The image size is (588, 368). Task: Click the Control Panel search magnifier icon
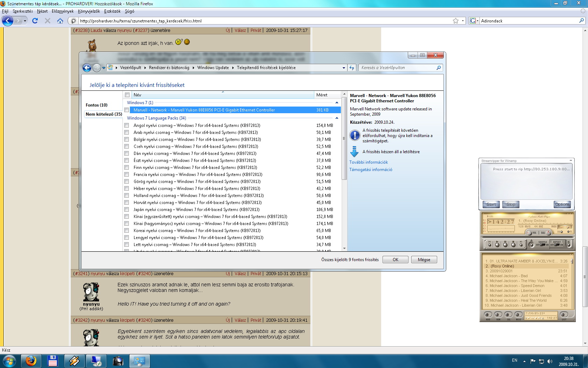(x=439, y=68)
